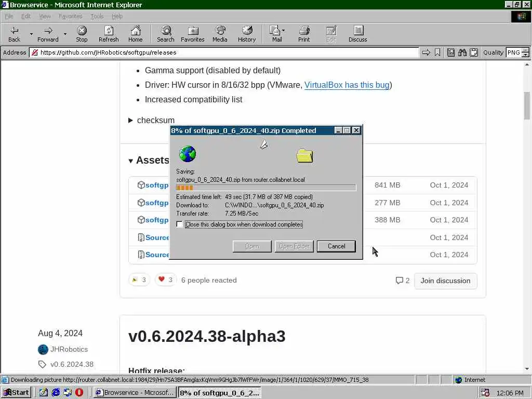532x399 pixels.
Task: Print the page with Print button
Action: [304, 34]
